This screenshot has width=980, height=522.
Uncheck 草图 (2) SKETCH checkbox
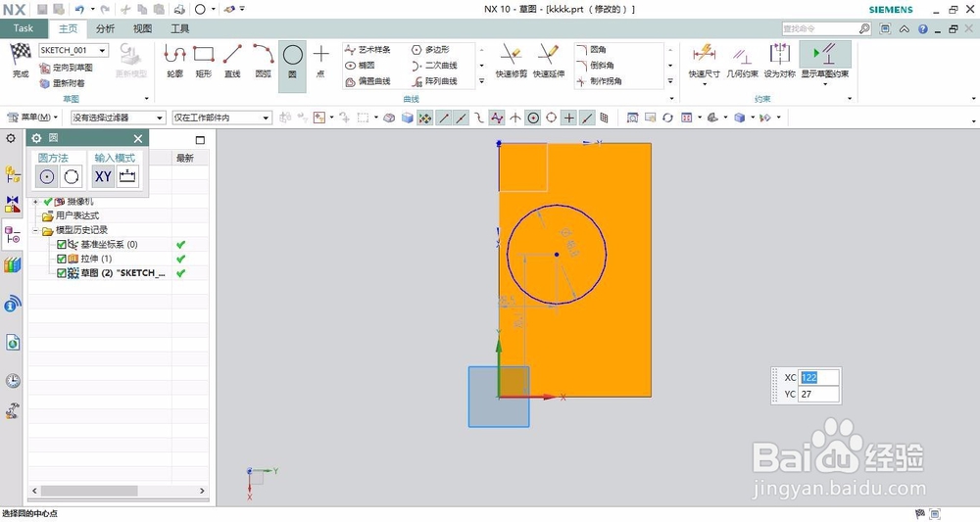click(61, 273)
